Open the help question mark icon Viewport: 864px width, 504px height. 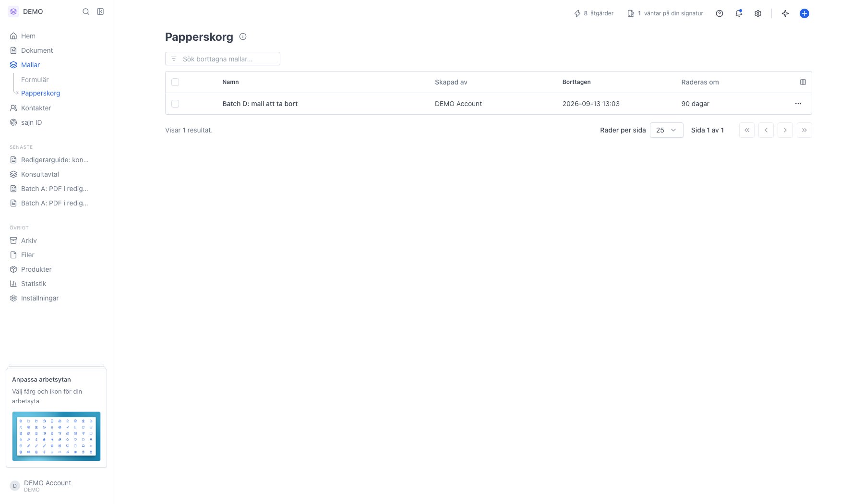click(x=720, y=13)
